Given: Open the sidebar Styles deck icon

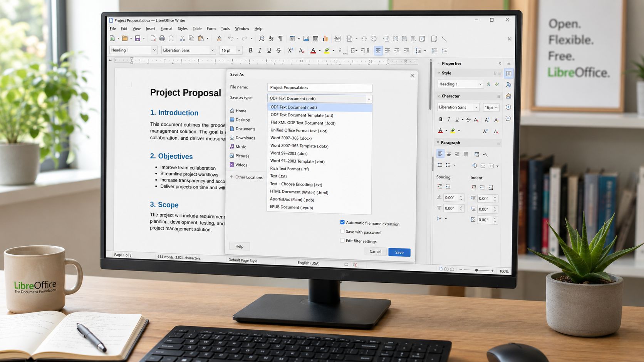Looking at the screenshot, I should coord(509,85).
